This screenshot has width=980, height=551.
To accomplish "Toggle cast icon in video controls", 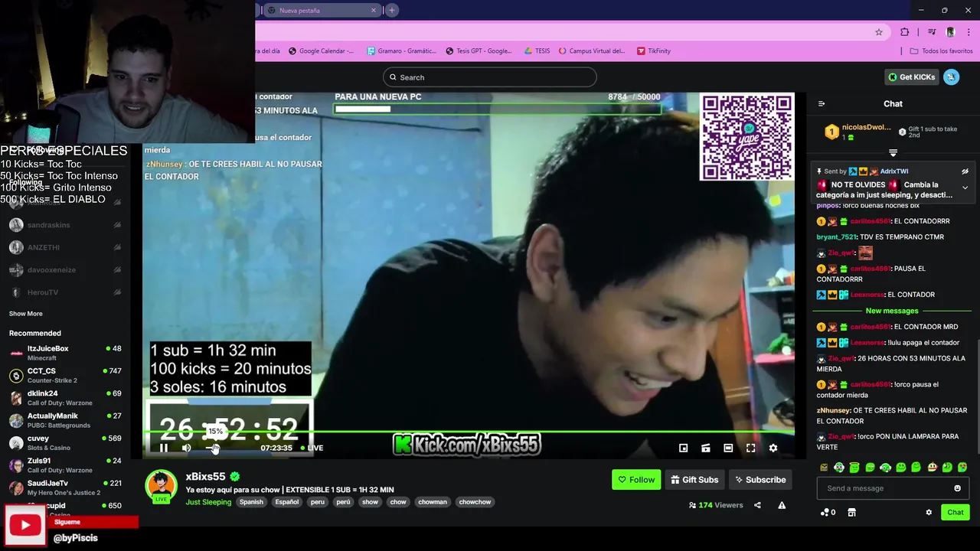I will pos(706,448).
